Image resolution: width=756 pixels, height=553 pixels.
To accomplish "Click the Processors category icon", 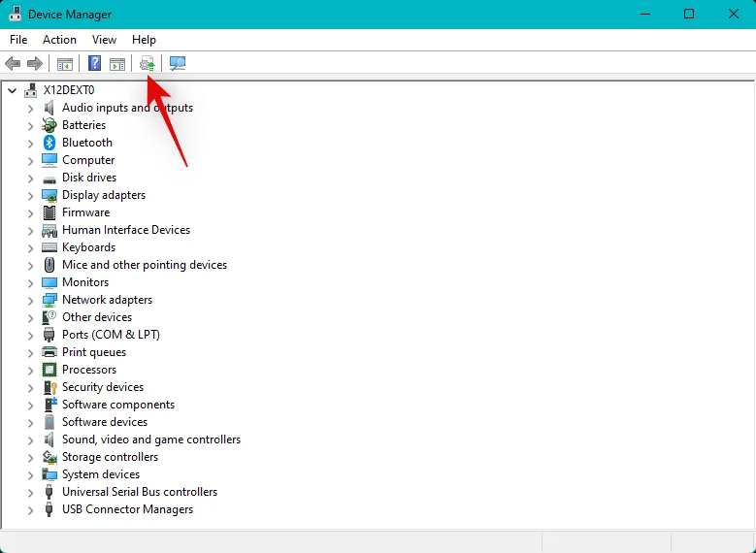I will click(49, 370).
